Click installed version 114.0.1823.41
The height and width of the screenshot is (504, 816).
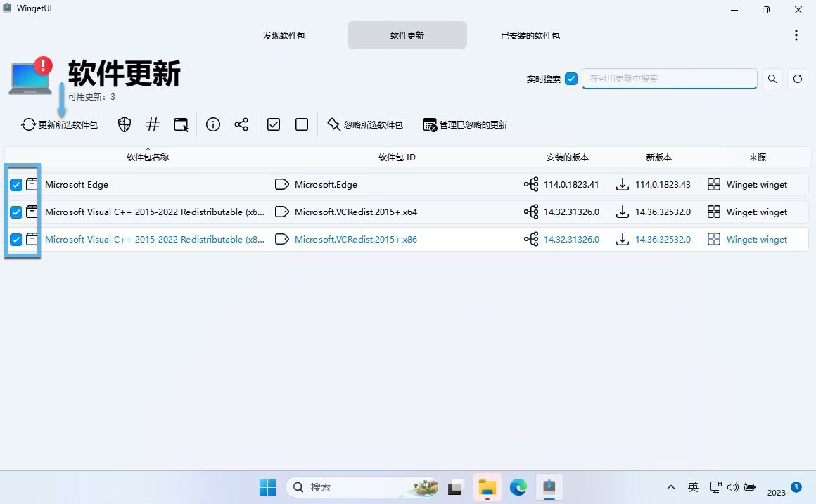point(571,185)
